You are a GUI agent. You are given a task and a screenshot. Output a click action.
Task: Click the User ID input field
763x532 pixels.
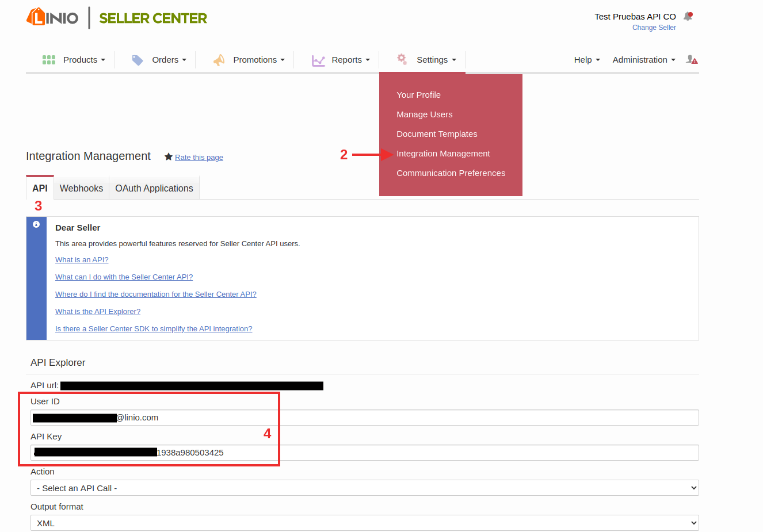click(365, 418)
